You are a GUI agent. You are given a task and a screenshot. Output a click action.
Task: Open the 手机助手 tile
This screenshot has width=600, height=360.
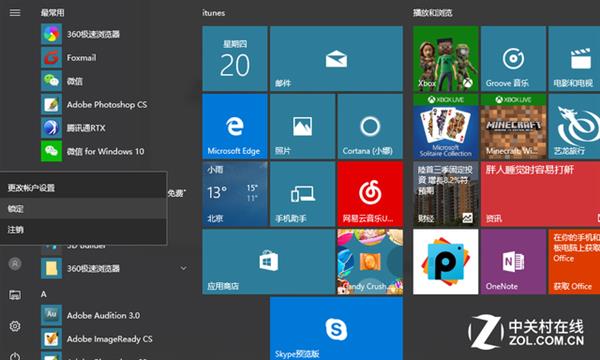click(303, 194)
